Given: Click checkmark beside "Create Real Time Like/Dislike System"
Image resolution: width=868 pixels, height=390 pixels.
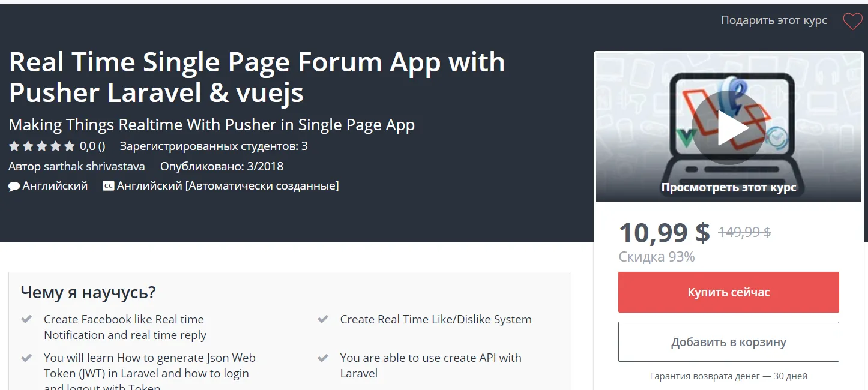Looking at the screenshot, I should [323, 320].
